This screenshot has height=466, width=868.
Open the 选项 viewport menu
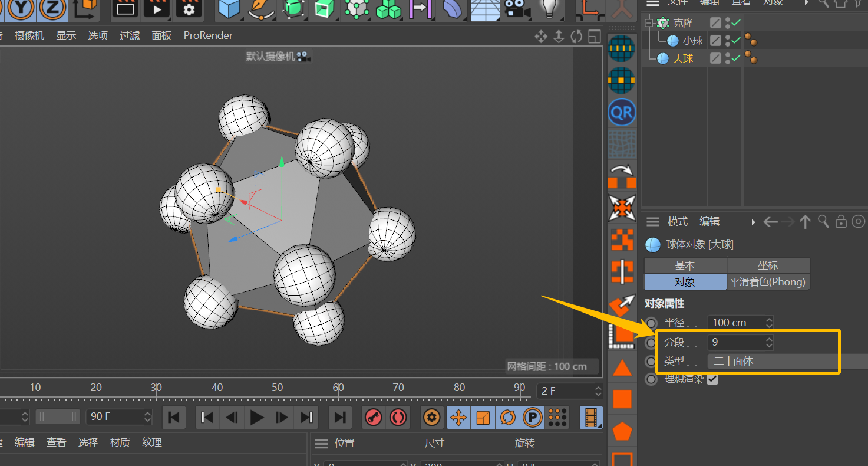(98, 35)
